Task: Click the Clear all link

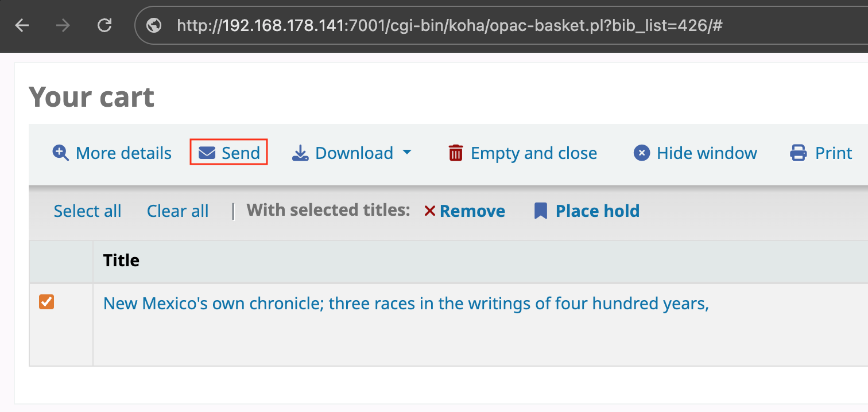Action: tap(178, 211)
